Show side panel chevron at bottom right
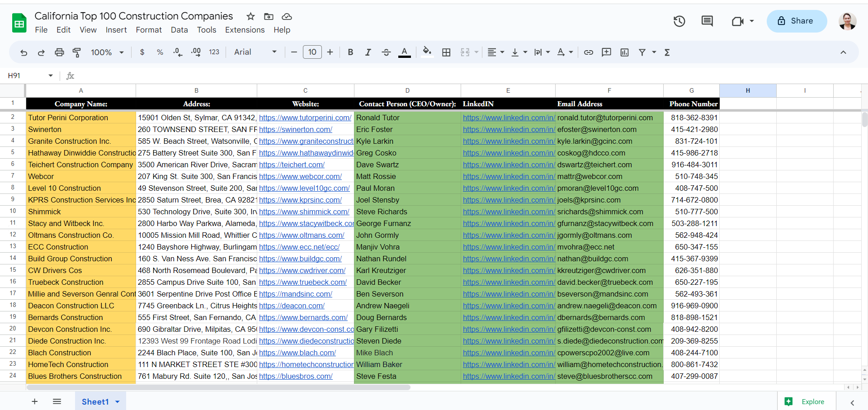The width and height of the screenshot is (868, 410). [852, 402]
